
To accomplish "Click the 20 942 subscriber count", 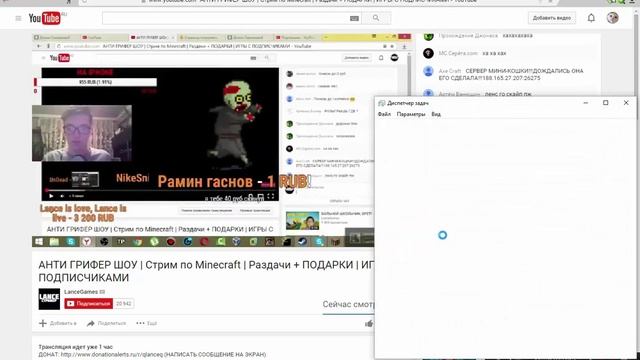I will click(x=124, y=304).
